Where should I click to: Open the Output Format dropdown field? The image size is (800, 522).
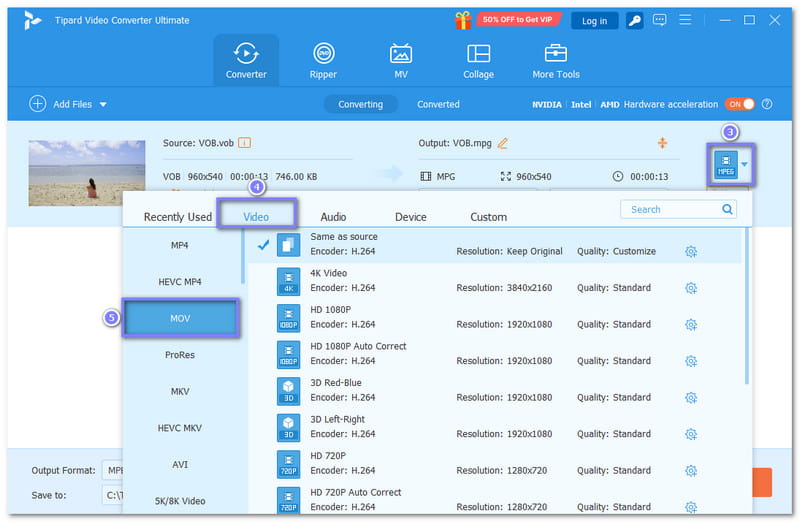(x=112, y=470)
